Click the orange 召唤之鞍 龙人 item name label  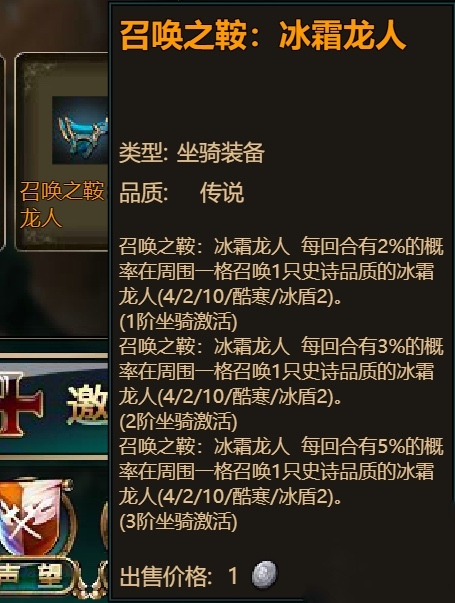[x=62, y=204]
